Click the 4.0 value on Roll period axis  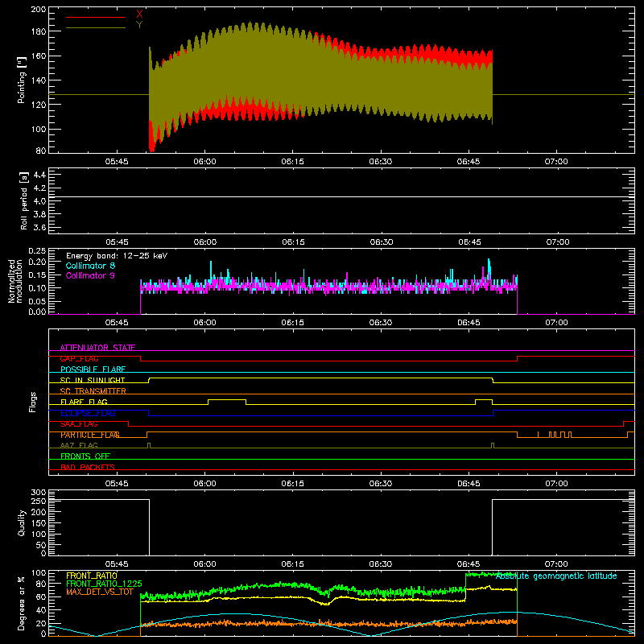point(39,201)
